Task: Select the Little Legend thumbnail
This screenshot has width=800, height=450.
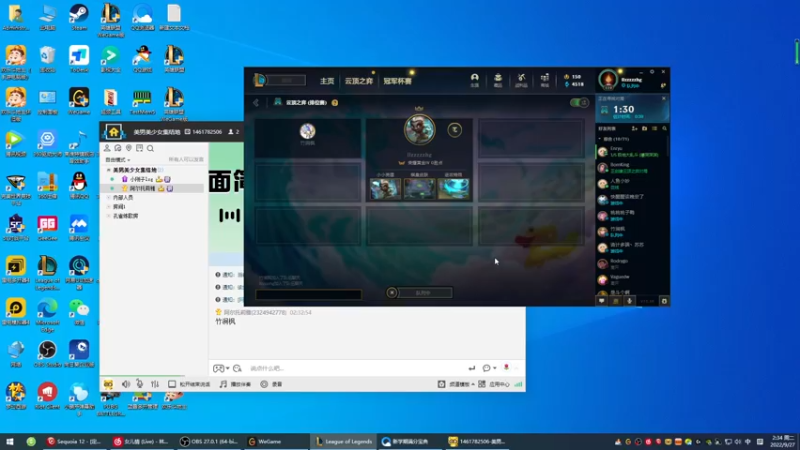Action: 385,188
